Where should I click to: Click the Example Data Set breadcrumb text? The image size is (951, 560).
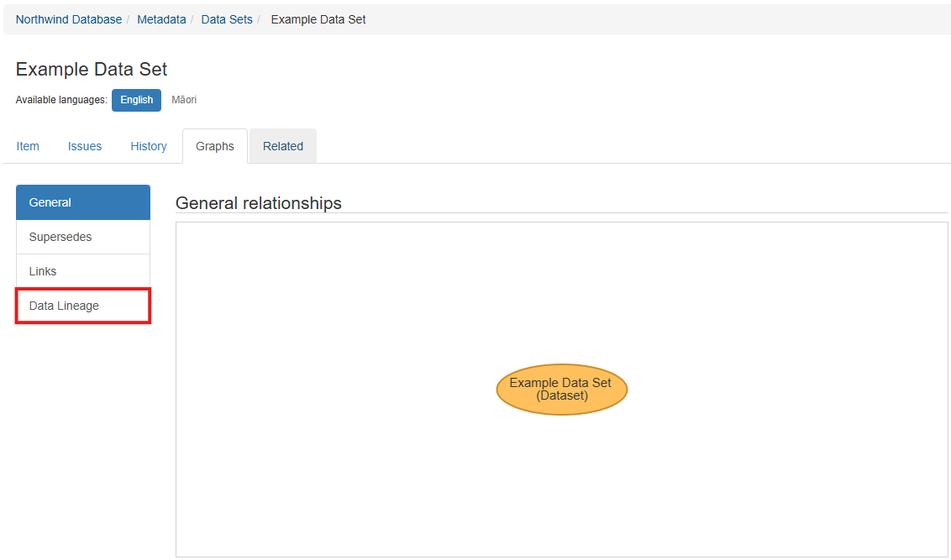pyautogui.click(x=318, y=19)
